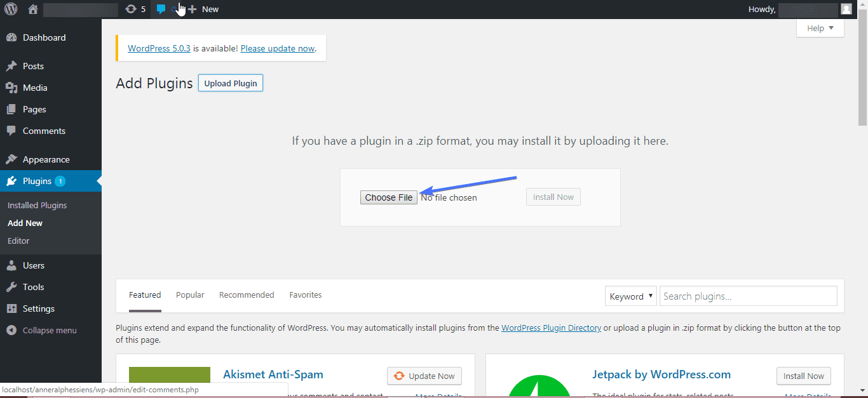Click the Appearance paintbrush icon

pos(11,159)
